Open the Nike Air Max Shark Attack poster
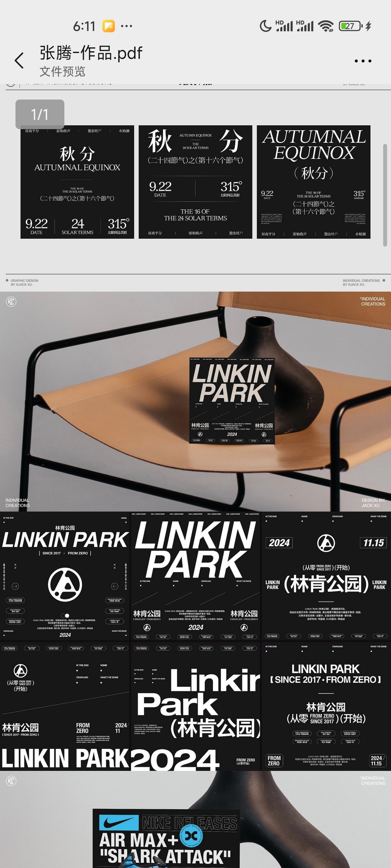The image size is (391, 868). coord(166,838)
